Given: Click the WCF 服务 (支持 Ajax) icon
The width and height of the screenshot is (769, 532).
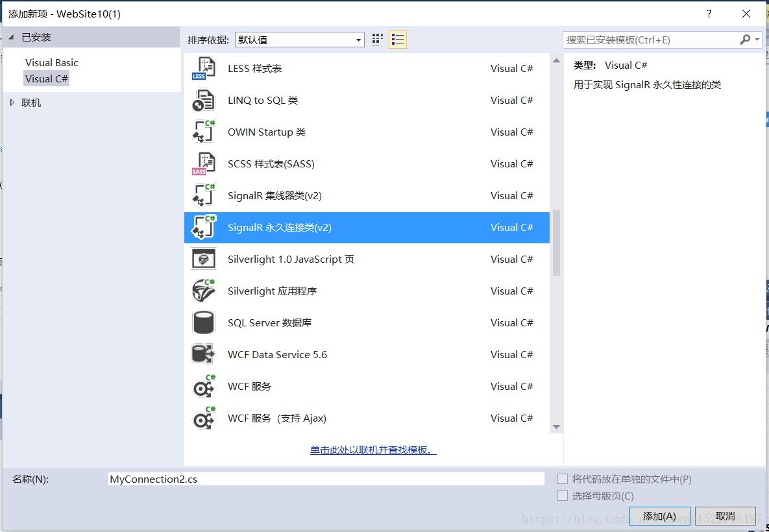Looking at the screenshot, I should click(204, 418).
